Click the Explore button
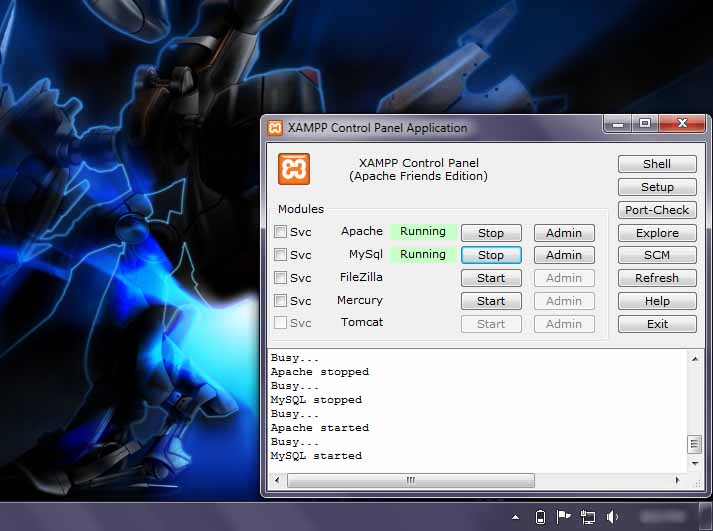713x531 pixels. [x=657, y=233]
